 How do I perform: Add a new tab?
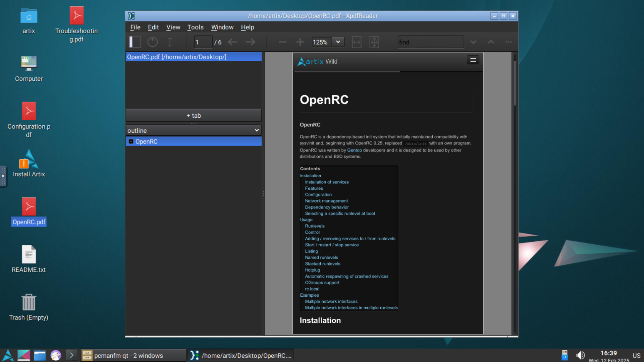(x=194, y=116)
